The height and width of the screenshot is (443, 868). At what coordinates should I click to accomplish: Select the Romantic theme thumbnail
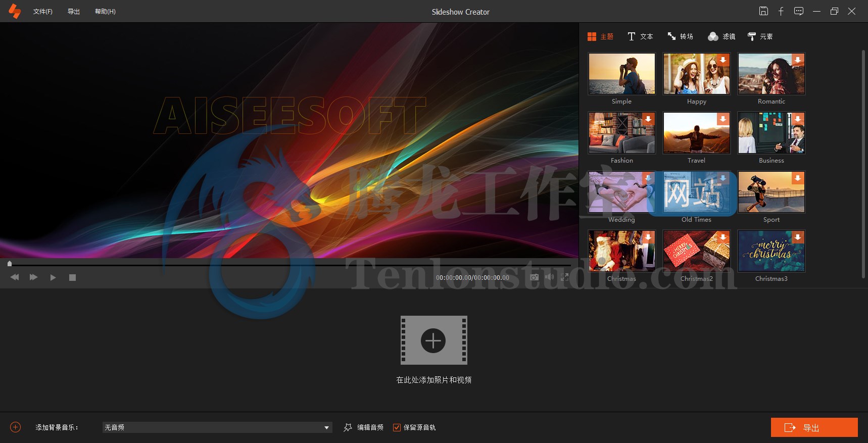pos(771,74)
